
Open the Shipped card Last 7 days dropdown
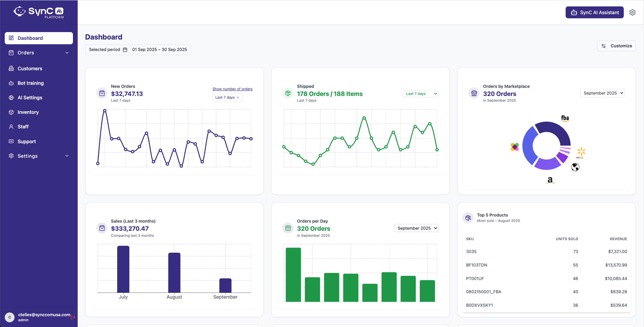420,94
